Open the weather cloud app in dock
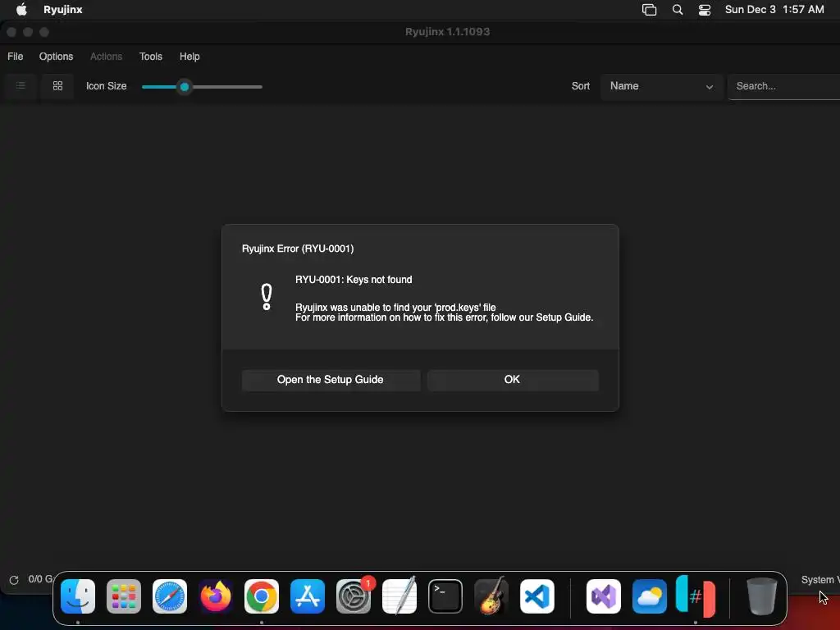 pos(650,596)
